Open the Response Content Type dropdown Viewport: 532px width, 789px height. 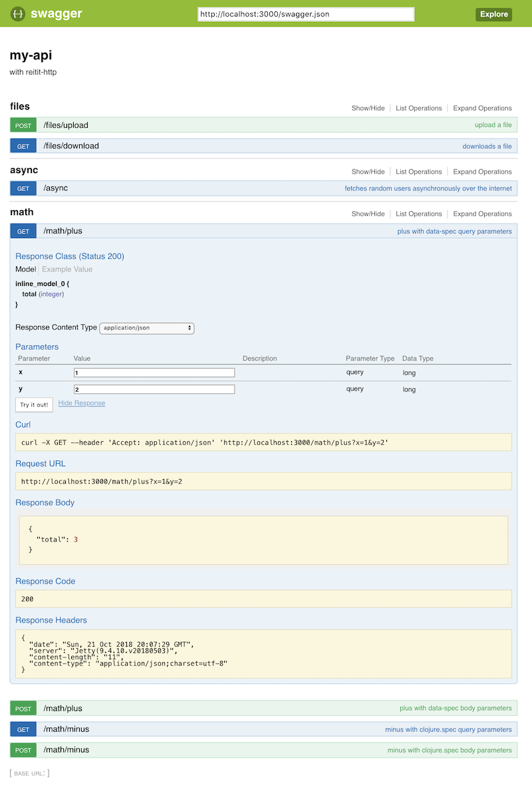[146, 328]
